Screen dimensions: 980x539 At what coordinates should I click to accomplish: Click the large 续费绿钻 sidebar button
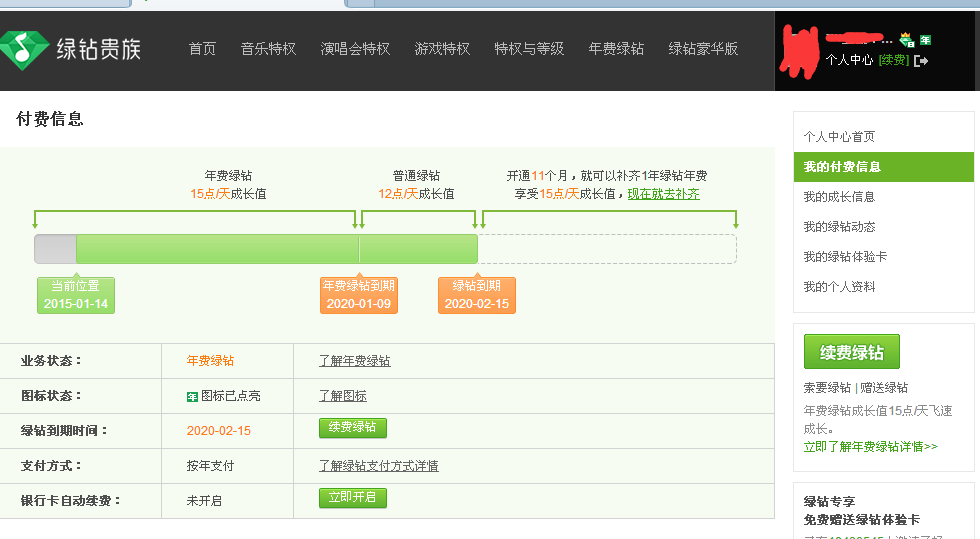(851, 352)
